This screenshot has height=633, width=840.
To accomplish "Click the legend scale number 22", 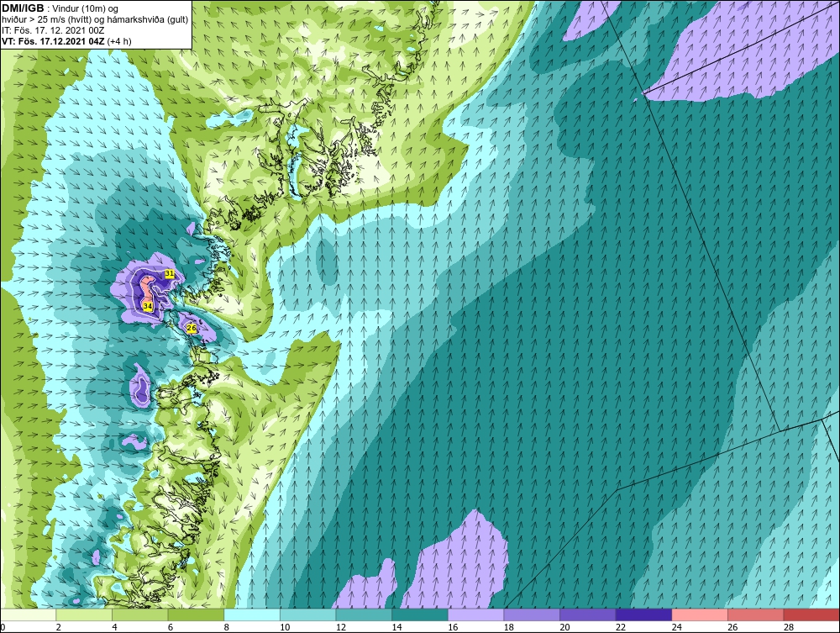I will [621, 627].
